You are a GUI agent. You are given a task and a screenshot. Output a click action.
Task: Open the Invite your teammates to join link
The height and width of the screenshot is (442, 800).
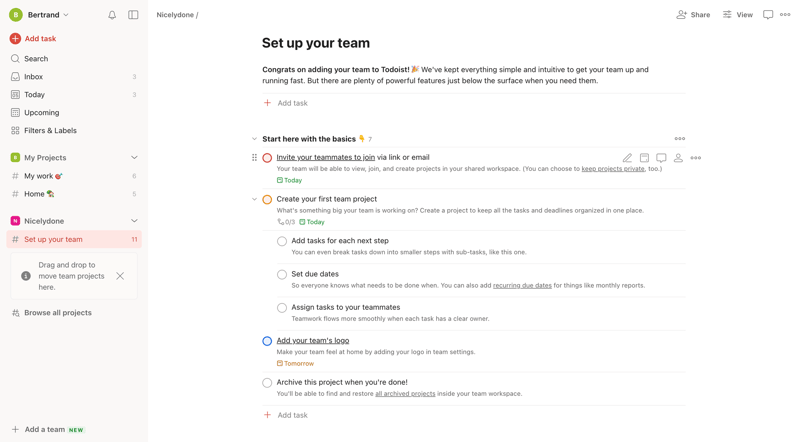(x=326, y=157)
